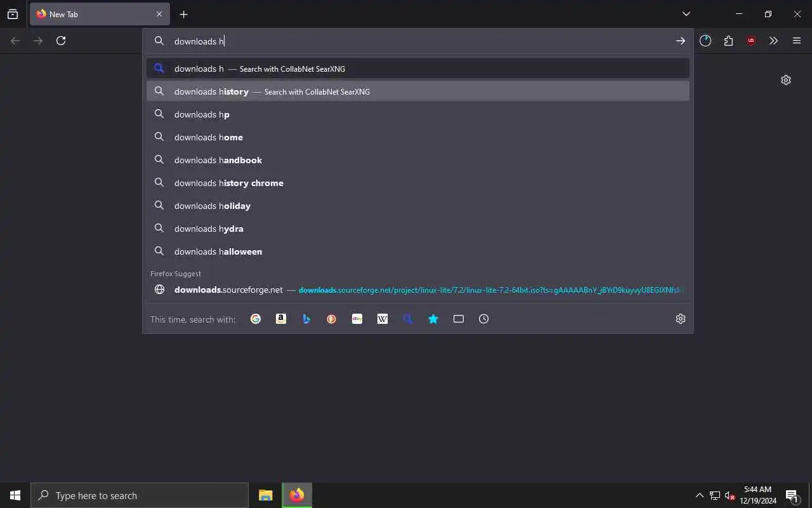Open the muted volume tray icon
The image size is (812, 508).
point(730,495)
